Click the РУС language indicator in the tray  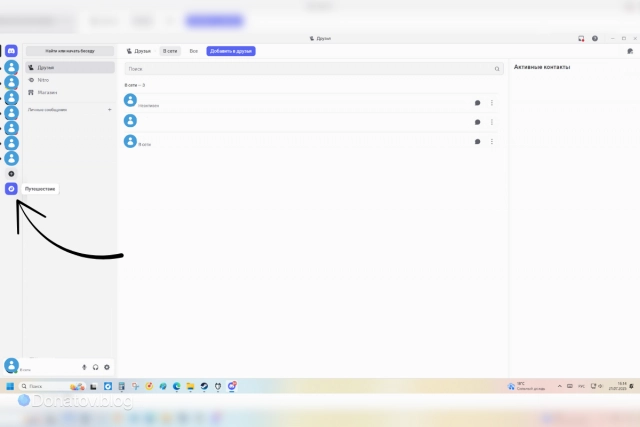582,386
